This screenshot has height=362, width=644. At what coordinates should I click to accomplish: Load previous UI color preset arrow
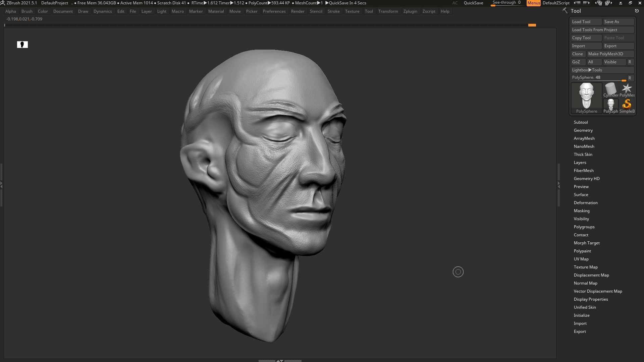click(577, 3)
